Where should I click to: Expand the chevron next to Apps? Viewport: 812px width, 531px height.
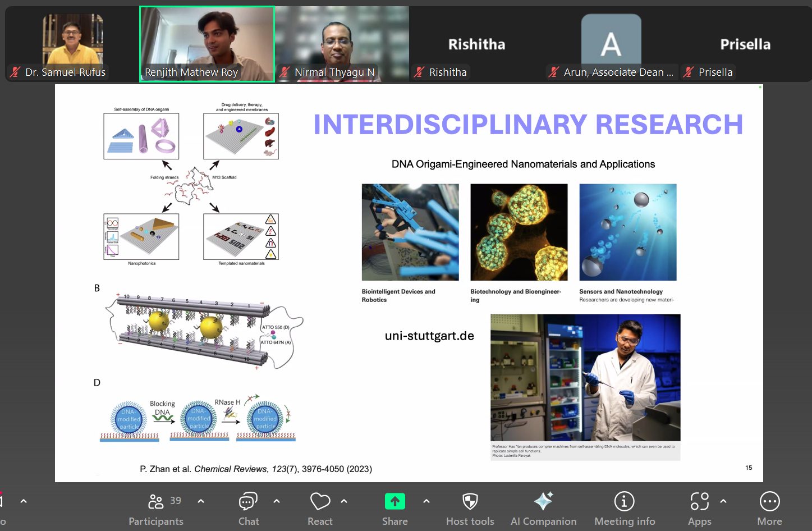tap(723, 501)
